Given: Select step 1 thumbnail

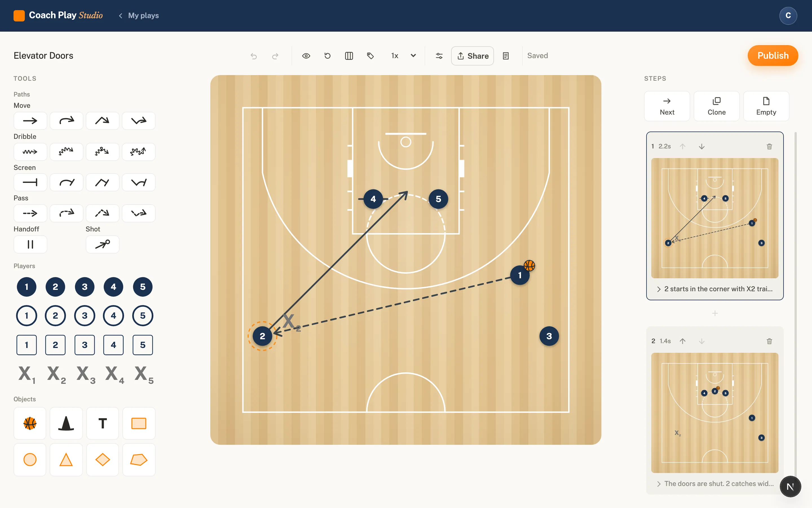Looking at the screenshot, I should (715, 218).
